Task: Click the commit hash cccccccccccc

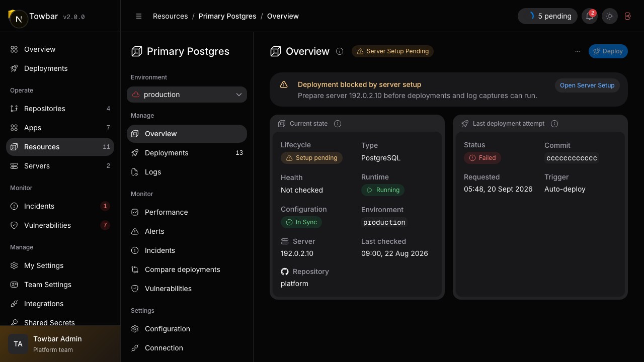Action: (572, 158)
